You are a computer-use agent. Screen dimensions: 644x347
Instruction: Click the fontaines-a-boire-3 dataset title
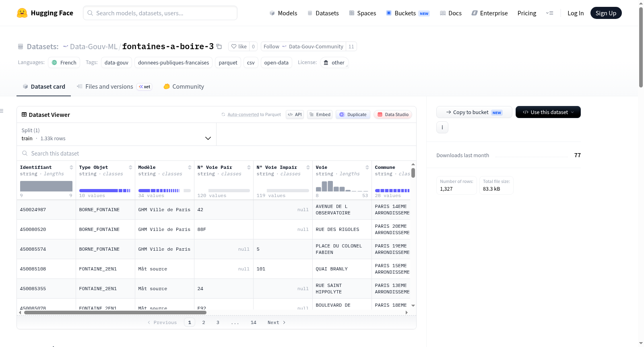click(x=168, y=46)
